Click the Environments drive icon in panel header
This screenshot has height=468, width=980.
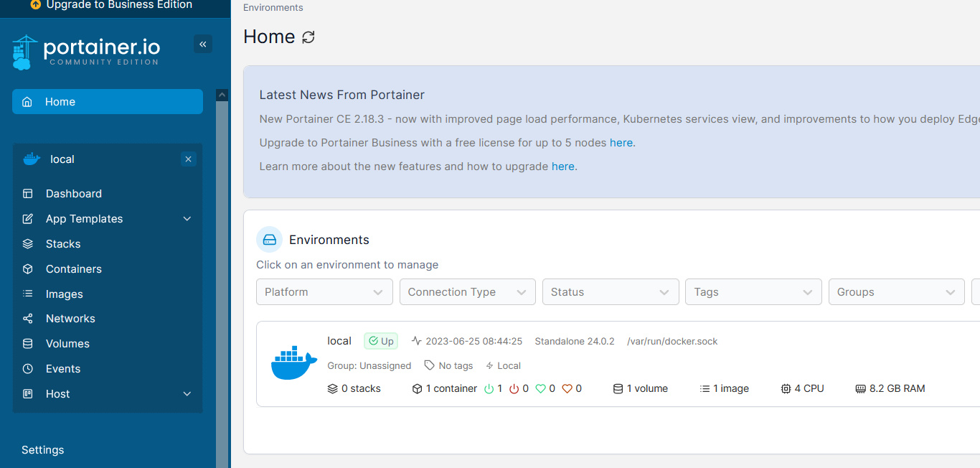click(270, 240)
